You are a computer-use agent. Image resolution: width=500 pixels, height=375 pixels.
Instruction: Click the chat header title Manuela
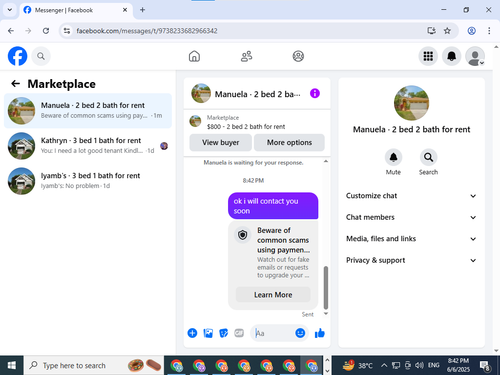point(257,94)
